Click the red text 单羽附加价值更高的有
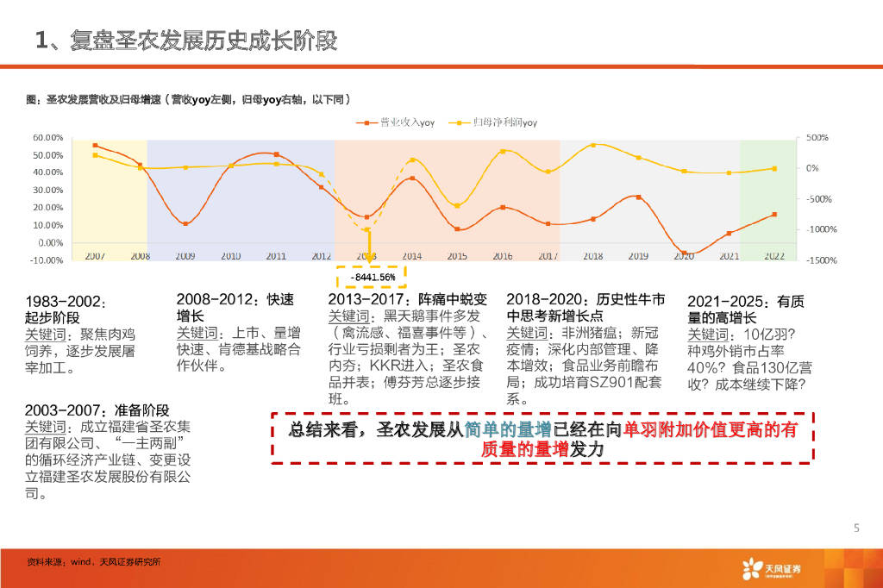The image size is (883, 588). coord(711,429)
